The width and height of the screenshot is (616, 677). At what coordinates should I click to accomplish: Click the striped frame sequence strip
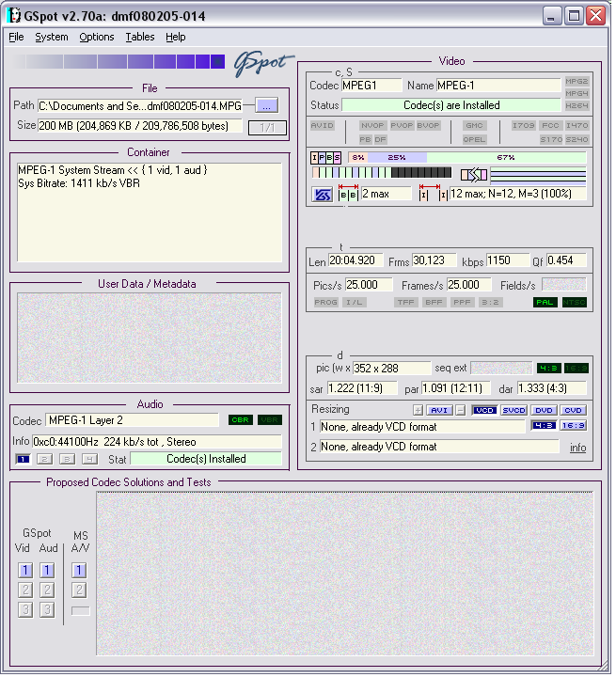point(382,173)
